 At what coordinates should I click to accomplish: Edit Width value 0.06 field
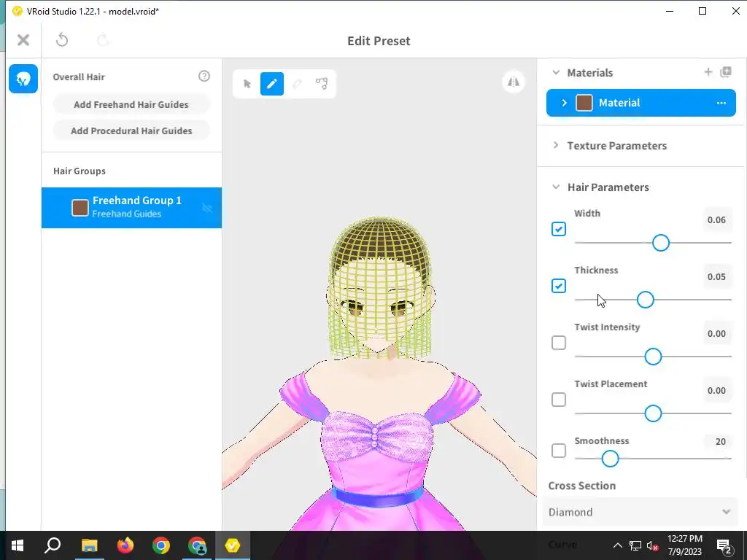click(x=716, y=220)
